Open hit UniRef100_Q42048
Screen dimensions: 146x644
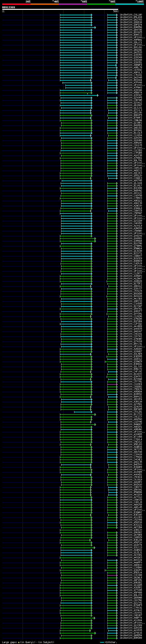click(131, 77)
